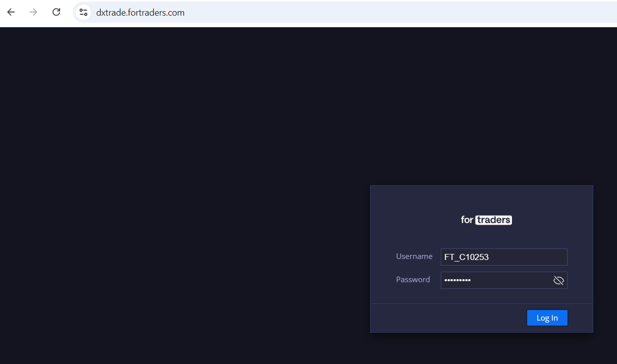Click the for traders logo
Viewport: 617px width, 364px height.
click(486, 220)
